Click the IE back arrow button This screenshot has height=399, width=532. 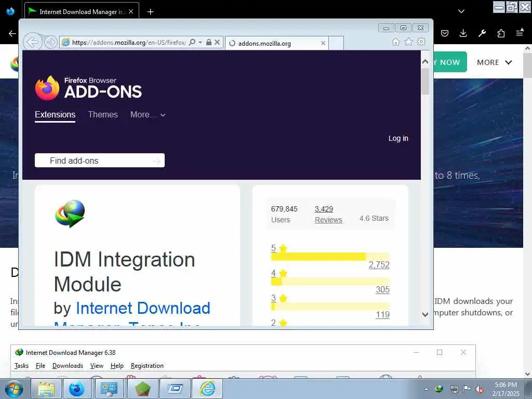click(x=33, y=43)
